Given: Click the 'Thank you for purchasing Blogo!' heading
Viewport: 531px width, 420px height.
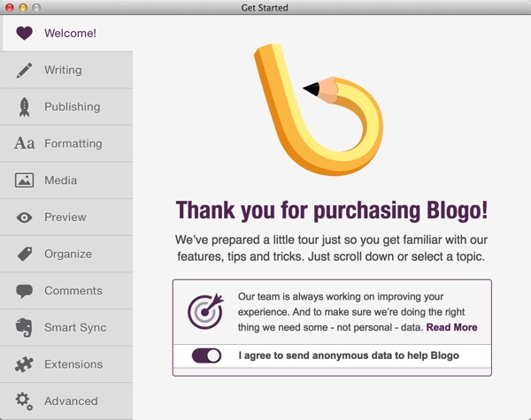Looking at the screenshot, I should (x=332, y=210).
